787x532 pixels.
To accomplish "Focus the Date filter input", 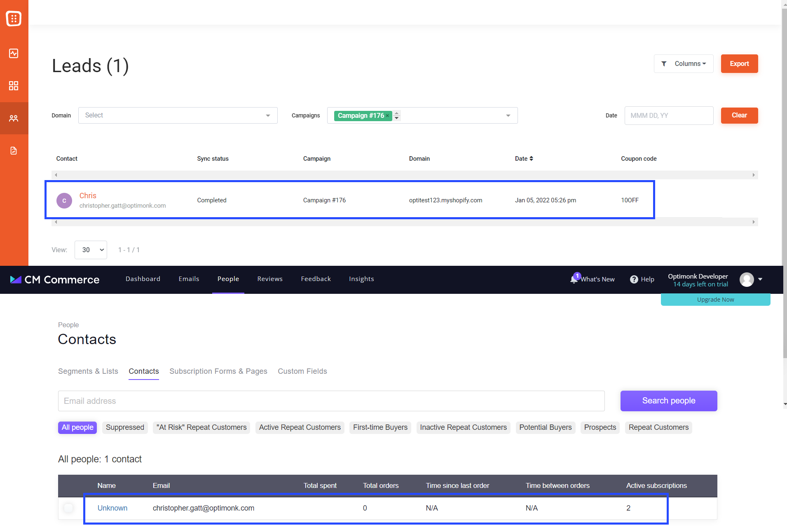I will pyautogui.click(x=669, y=116).
